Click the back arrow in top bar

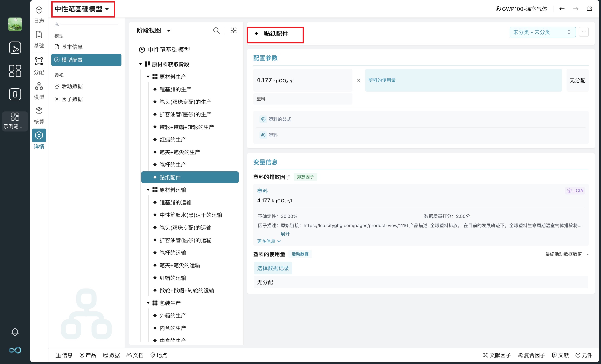coord(562,9)
